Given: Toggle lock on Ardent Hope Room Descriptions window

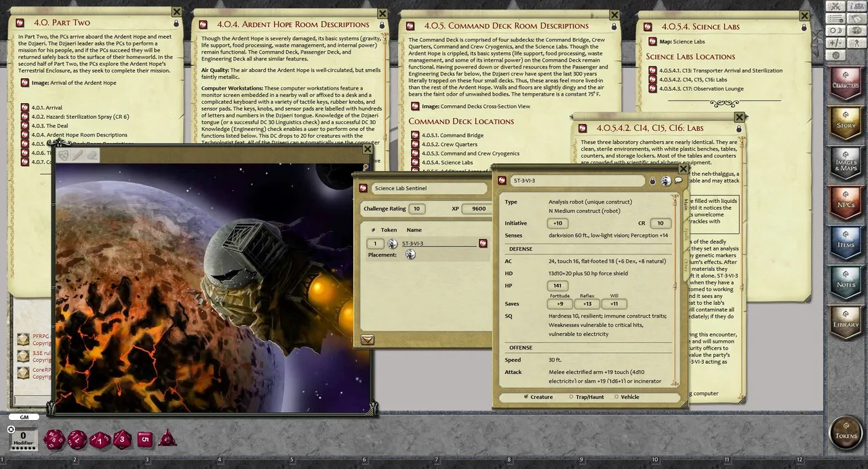Looking at the screenshot, I should pyautogui.click(x=382, y=25).
